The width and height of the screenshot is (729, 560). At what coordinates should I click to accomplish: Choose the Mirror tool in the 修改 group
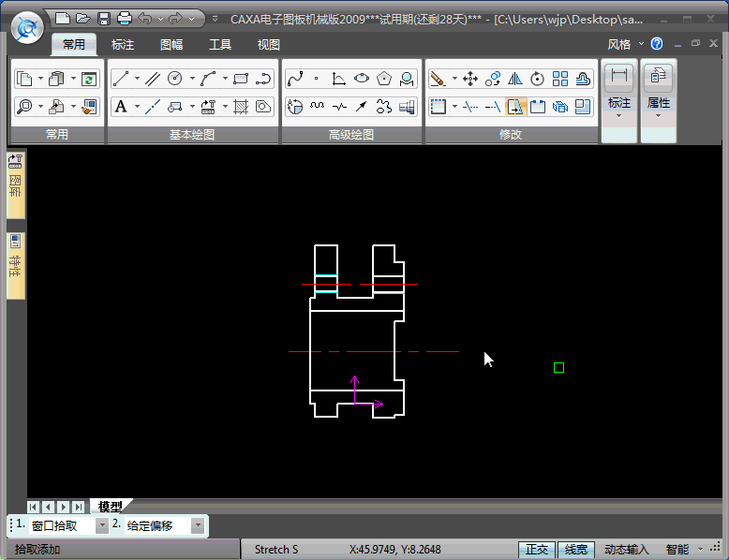(514, 79)
